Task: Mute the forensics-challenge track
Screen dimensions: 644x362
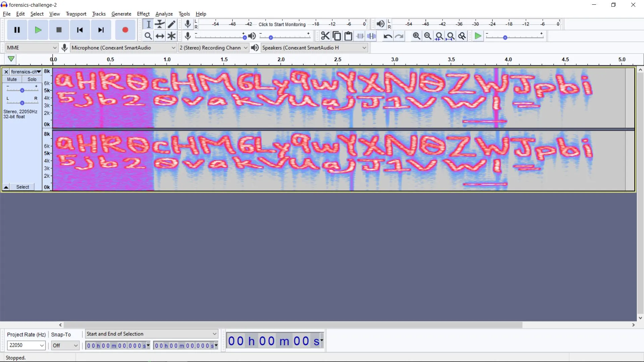Action: click(x=12, y=79)
